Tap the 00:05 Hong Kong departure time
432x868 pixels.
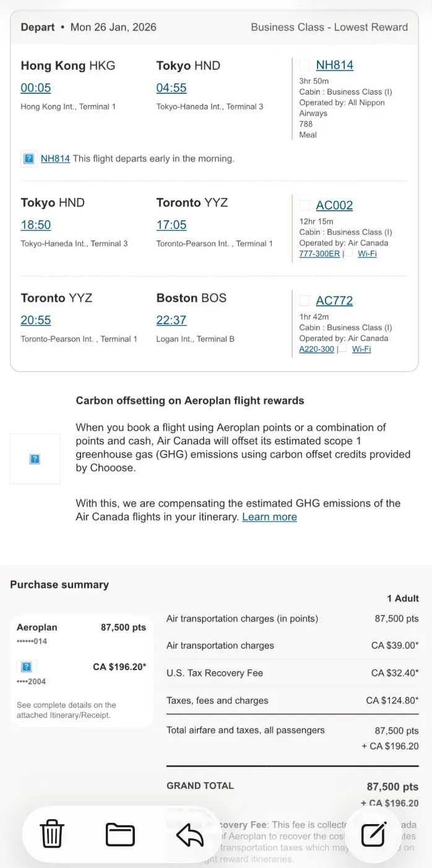tap(36, 88)
